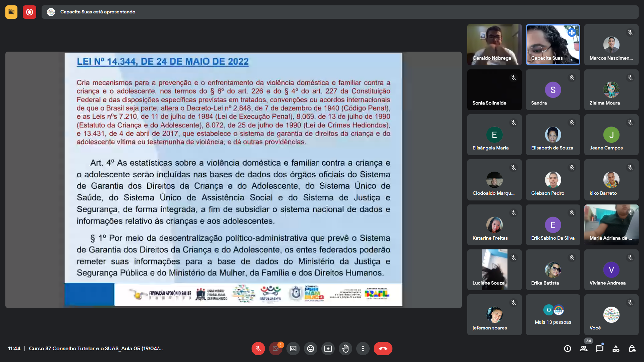Toggle the disabled camera button
The image size is (644, 362).
275,349
